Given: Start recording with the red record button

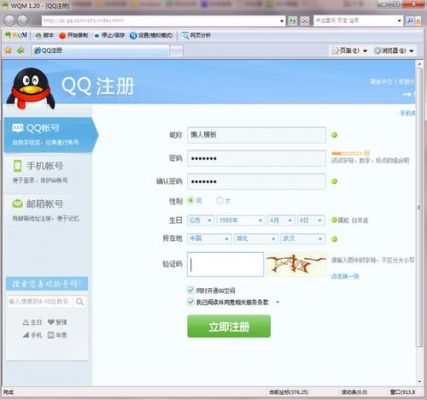Looking at the screenshot, I should tap(73, 35).
